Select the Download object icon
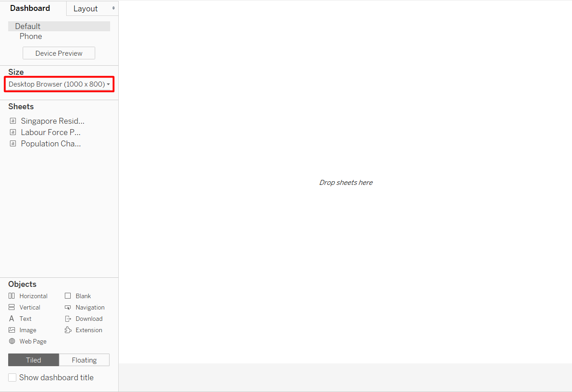This screenshot has width=572, height=392. [x=68, y=319]
